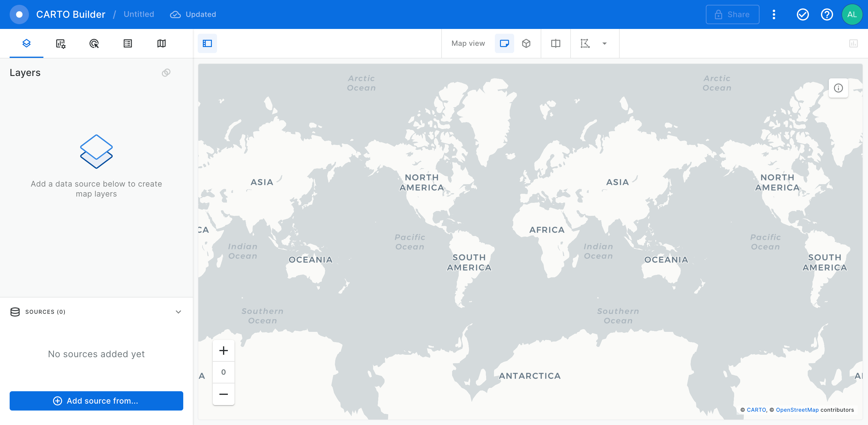The height and width of the screenshot is (425, 868).
Task: Open the map info panel icon
Action: [838, 88]
